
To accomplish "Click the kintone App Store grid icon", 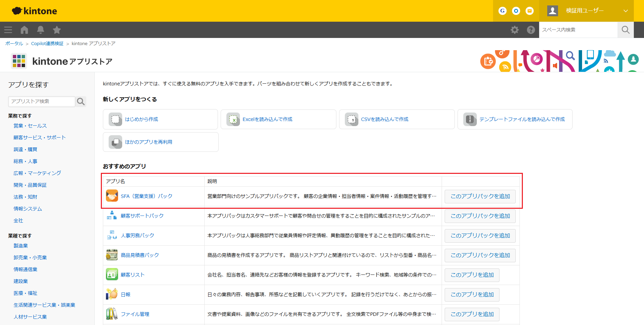I will [19, 61].
